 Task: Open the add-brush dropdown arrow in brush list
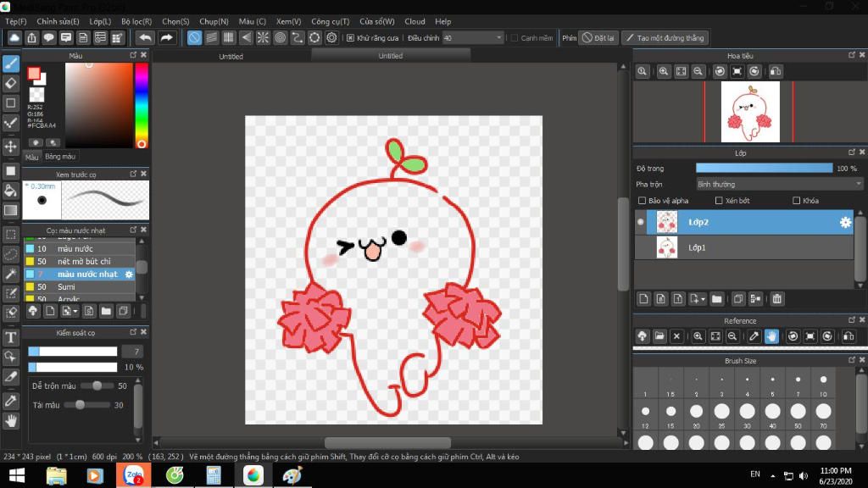[75, 312]
